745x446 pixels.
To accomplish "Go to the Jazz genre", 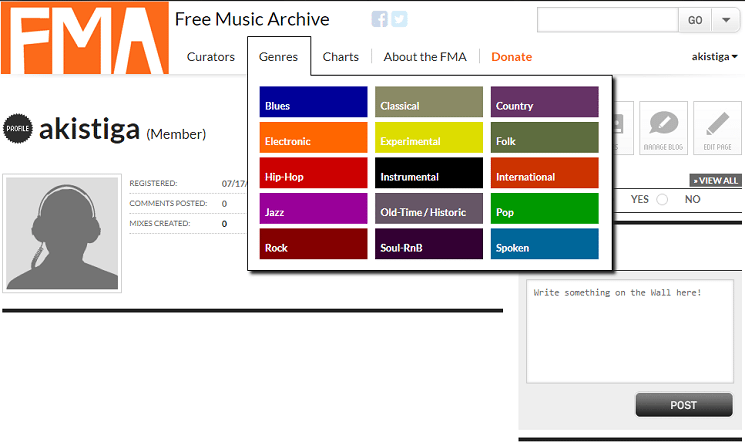I will (x=313, y=208).
